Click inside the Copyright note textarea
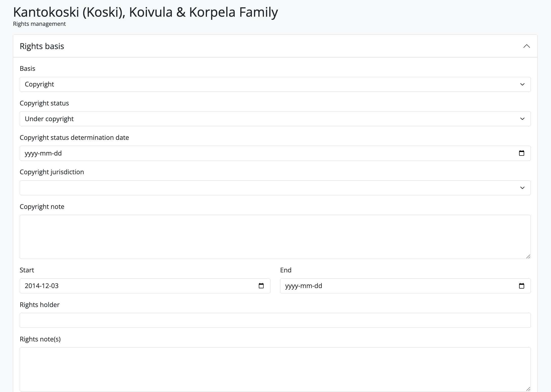The width and height of the screenshot is (551, 392). 275,237
